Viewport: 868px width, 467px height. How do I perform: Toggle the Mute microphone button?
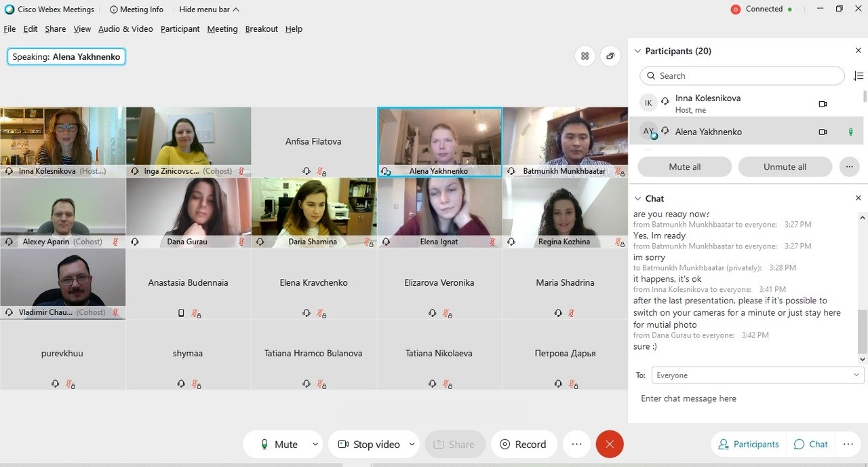point(279,444)
